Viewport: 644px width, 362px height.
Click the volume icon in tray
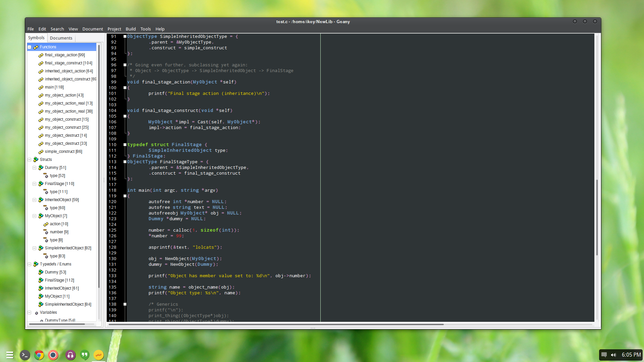pos(613,355)
